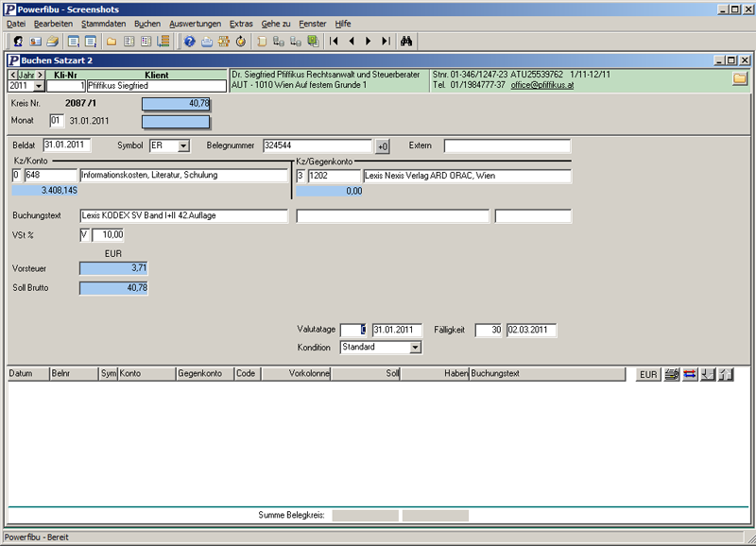
Task: Go to first record with skip-back arrow
Action: (334, 42)
